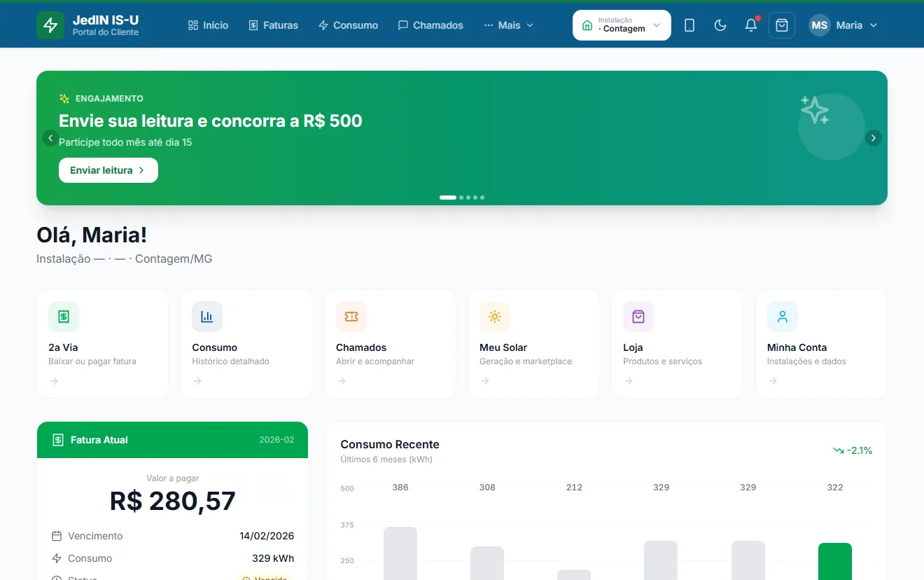This screenshot has height=580, width=924.
Task: Open the Minha Conta card title
Action: tap(797, 347)
